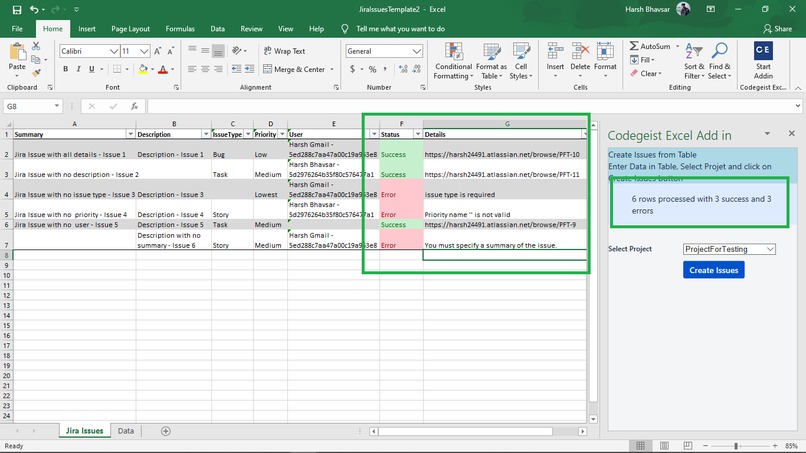Screen dimensions: 806x453
Task: Click the Create Issues button
Action: point(713,270)
